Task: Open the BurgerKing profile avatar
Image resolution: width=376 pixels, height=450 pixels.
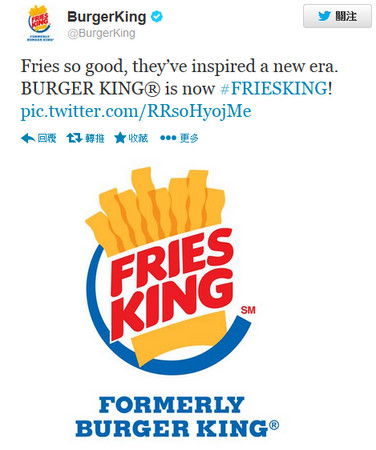Action: 40,23
